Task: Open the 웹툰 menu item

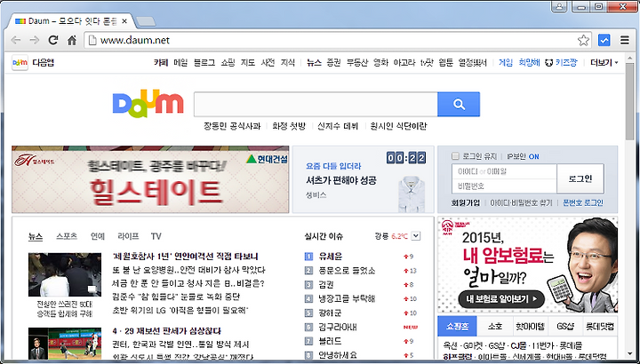Action: pos(445,63)
